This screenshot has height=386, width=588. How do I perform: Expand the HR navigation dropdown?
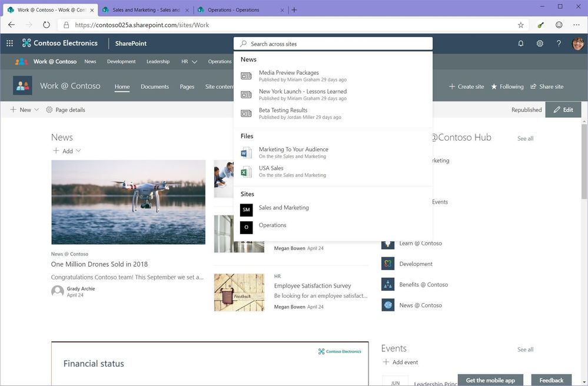pyautogui.click(x=194, y=62)
